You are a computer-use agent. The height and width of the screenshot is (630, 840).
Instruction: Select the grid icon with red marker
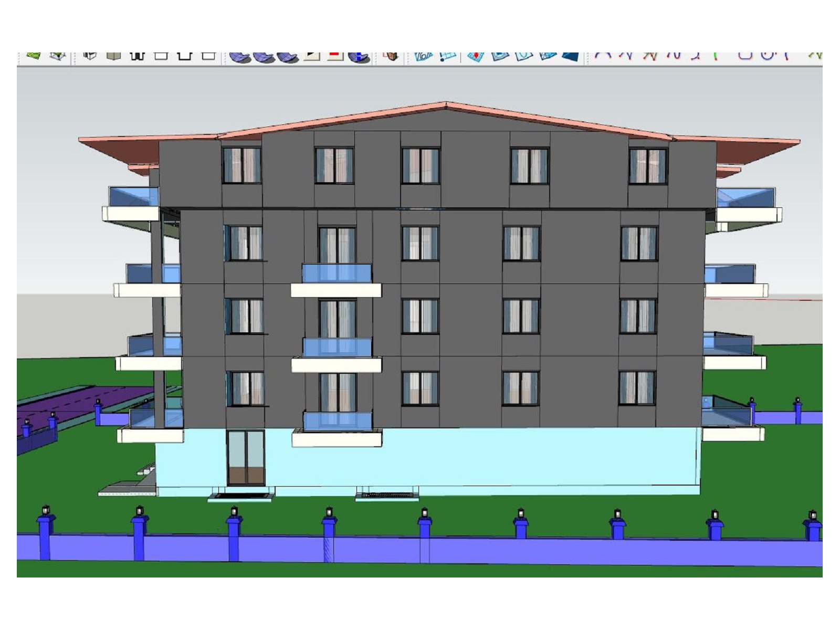(475, 57)
